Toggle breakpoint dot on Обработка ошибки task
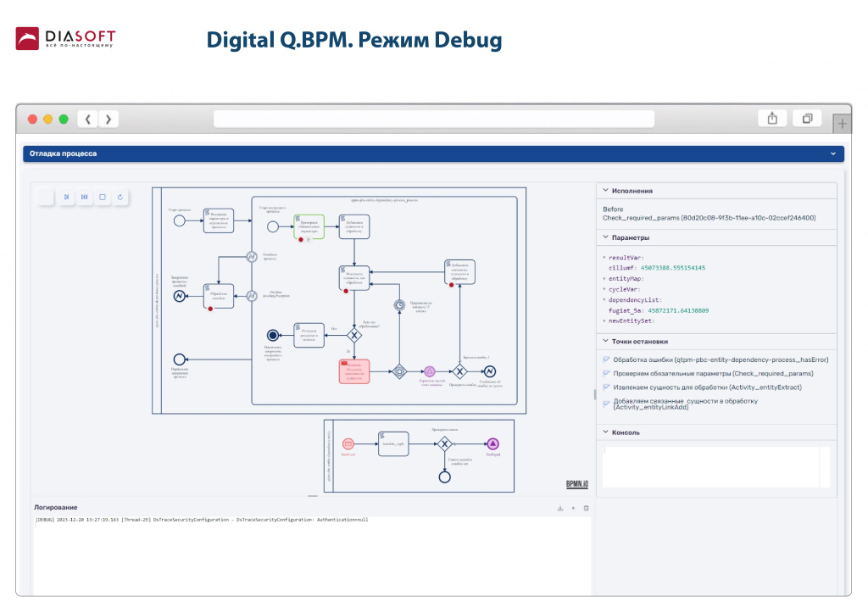Screen dimensions: 868x613 [210, 309]
